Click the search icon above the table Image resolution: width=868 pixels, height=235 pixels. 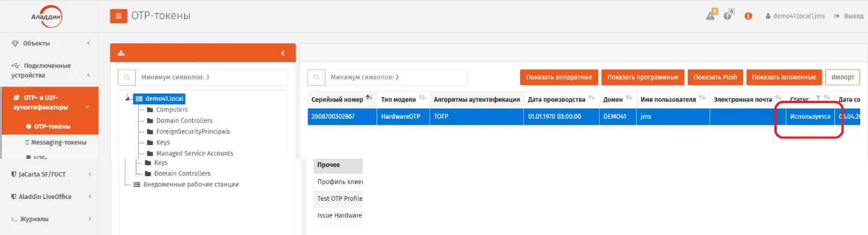pyautogui.click(x=317, y=77)
